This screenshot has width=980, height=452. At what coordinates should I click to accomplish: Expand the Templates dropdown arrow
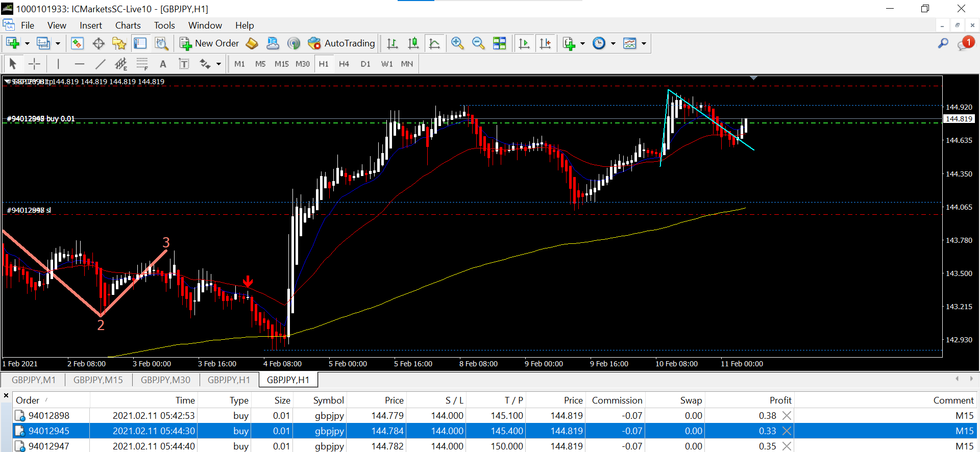point(644,43)
